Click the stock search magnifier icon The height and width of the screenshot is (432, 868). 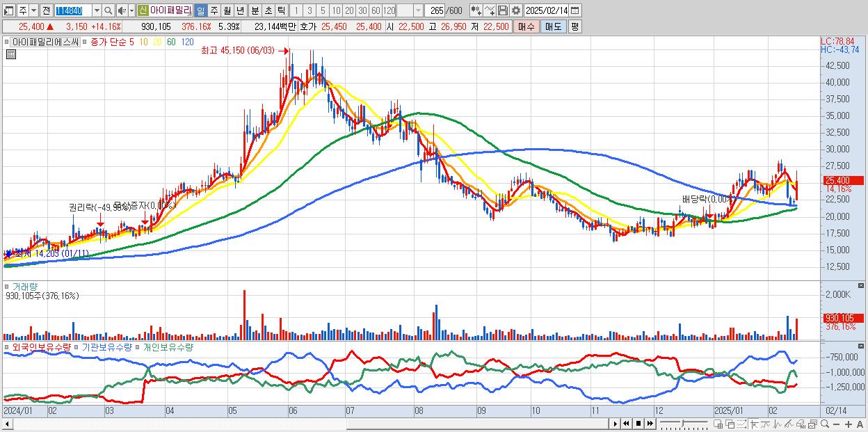click(x=108, y=10)
